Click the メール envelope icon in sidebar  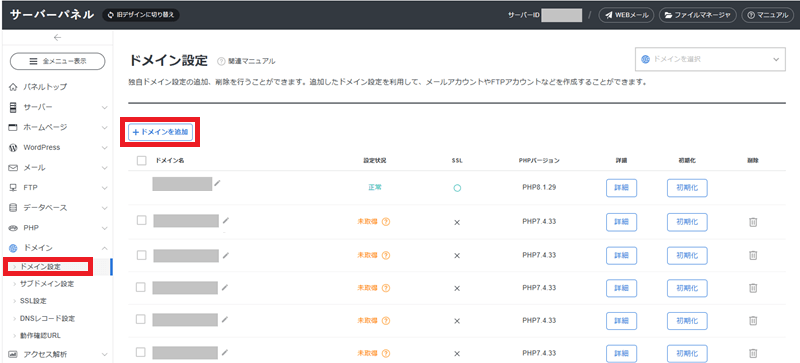(14, 167)
